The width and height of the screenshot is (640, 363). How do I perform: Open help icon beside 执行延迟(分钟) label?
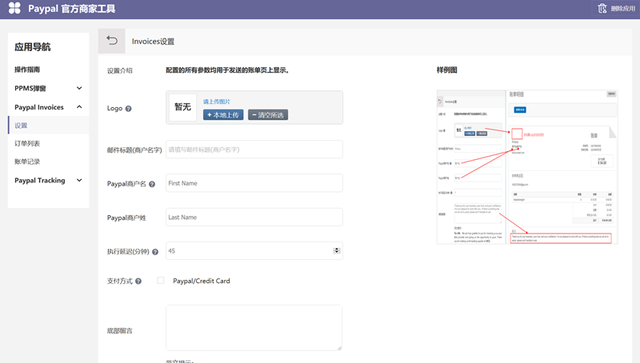click(155, 252)
